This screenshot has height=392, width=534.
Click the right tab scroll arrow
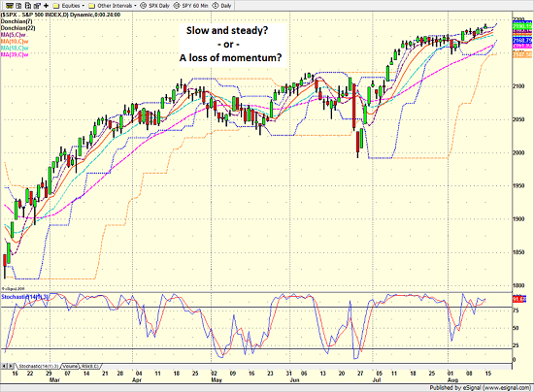(x=11, y=366)
